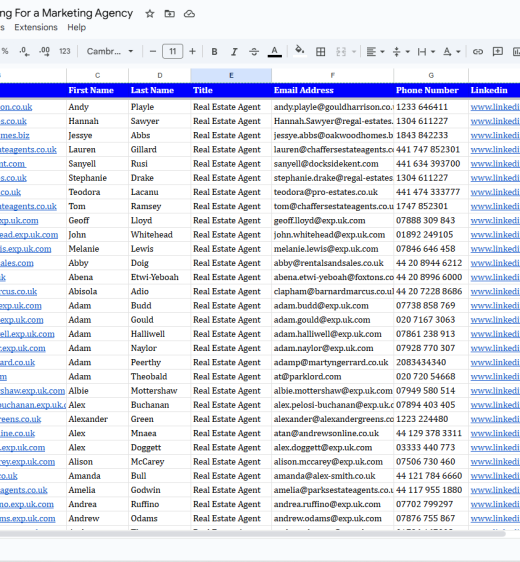The image size is (520, 562).
Task: Select phone cell 07888 309 843
Action: [x=431, y=220]
